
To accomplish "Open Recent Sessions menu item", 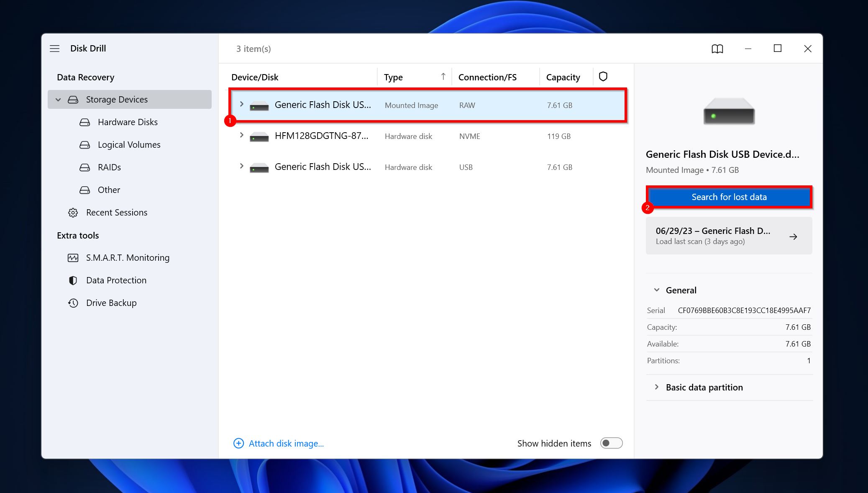I will [117, 212].
